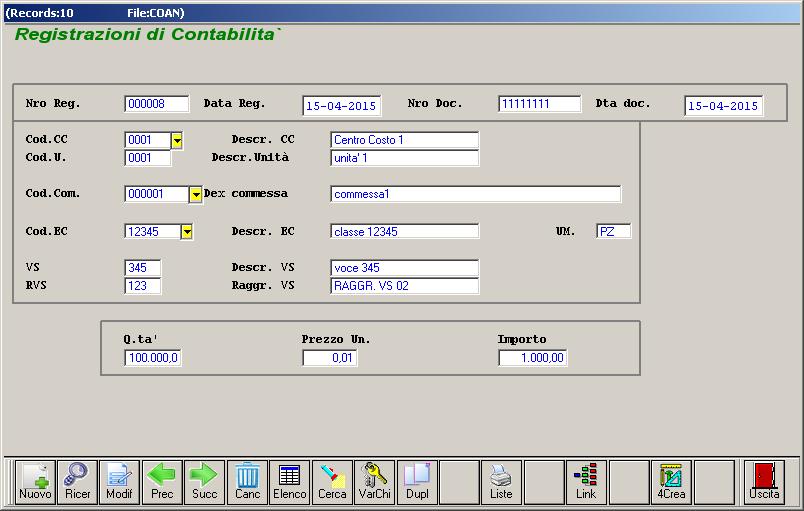Click the 4Crea tool icon

click(671, 482)
